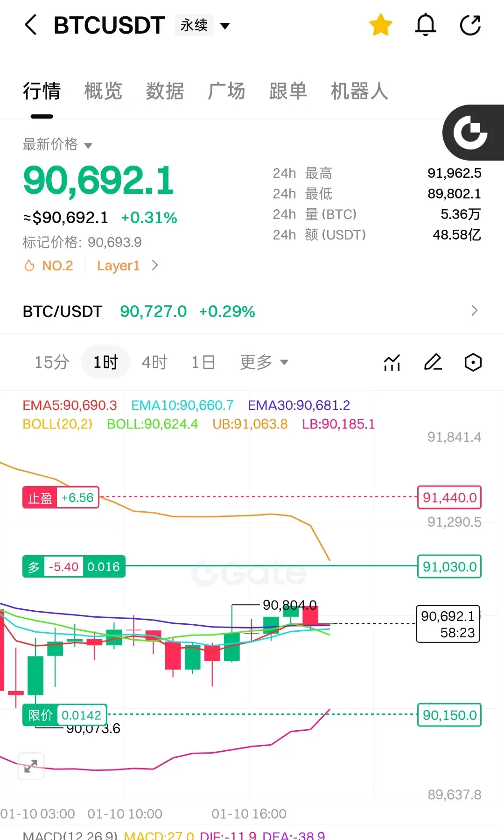The height and width of the screenshot is (840, 504).
Task: Switch to the 机器人 tab
Action: (x=359, y=91)
